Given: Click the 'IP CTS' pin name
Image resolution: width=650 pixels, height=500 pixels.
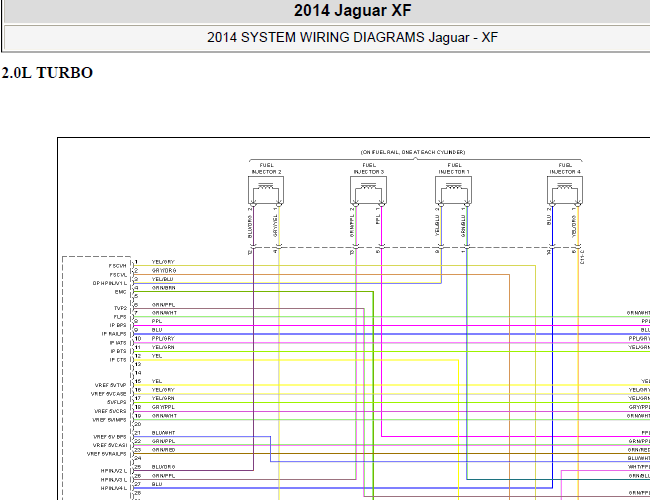Looking at the screenshot, I should (118, 360).
